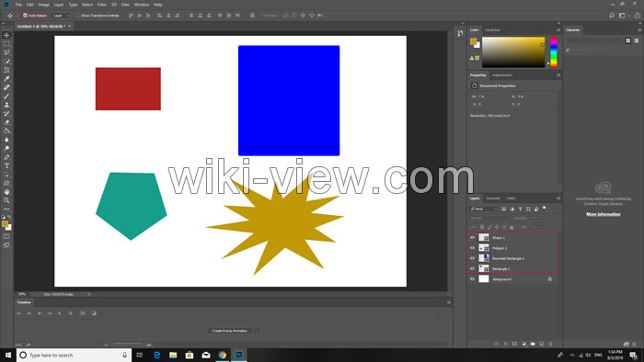
Task: Hide the Rectangle 1 layer
Action: coord(472,268)
